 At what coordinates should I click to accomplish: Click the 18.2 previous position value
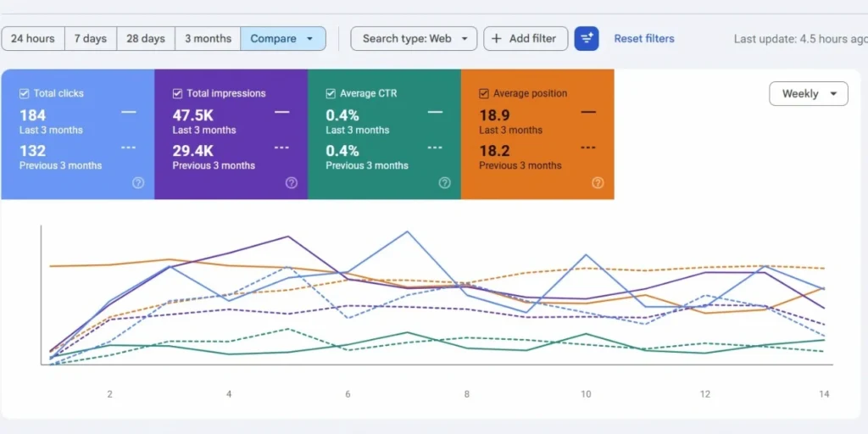494,151
